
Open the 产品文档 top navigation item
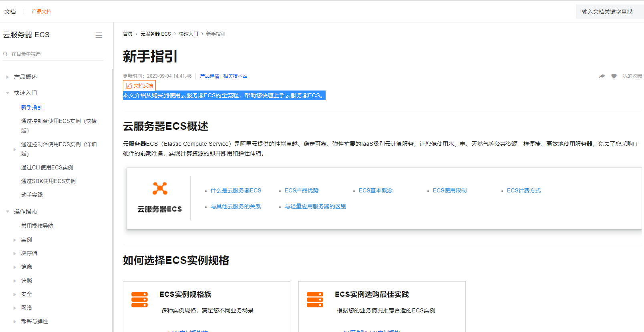click(x=42, y=12)
